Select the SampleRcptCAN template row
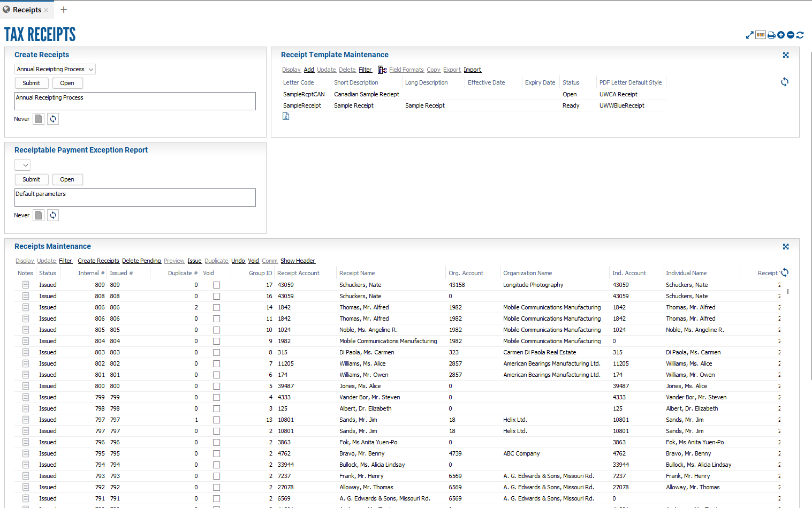Viewport: 812px width, 508px height. (x=474, y=94)
